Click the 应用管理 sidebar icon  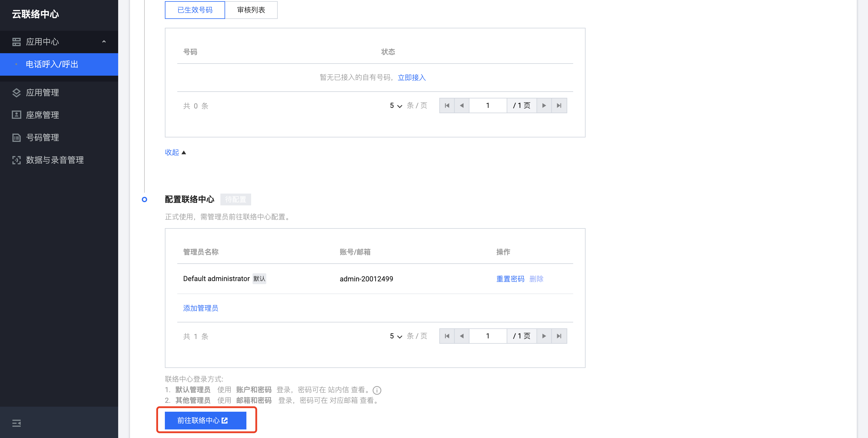click(16, 93)
